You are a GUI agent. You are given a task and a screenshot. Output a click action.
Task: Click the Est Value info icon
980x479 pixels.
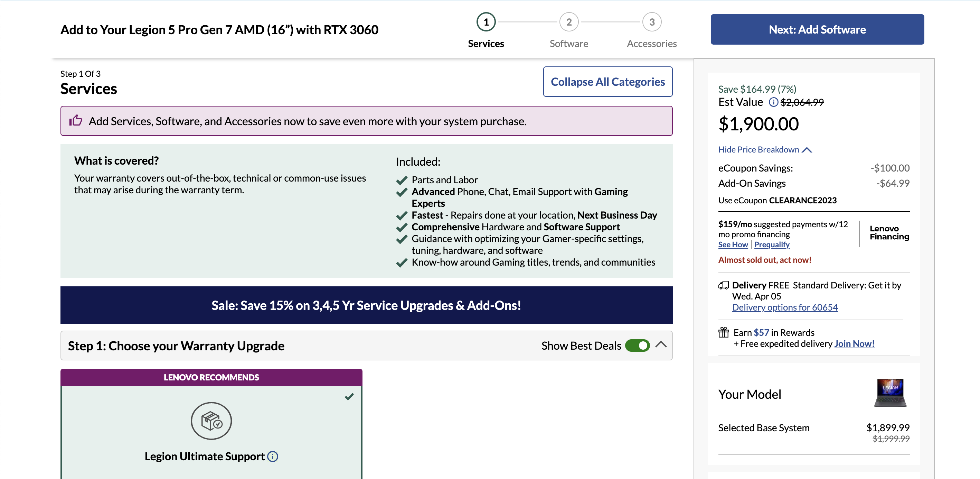(773, 102)
